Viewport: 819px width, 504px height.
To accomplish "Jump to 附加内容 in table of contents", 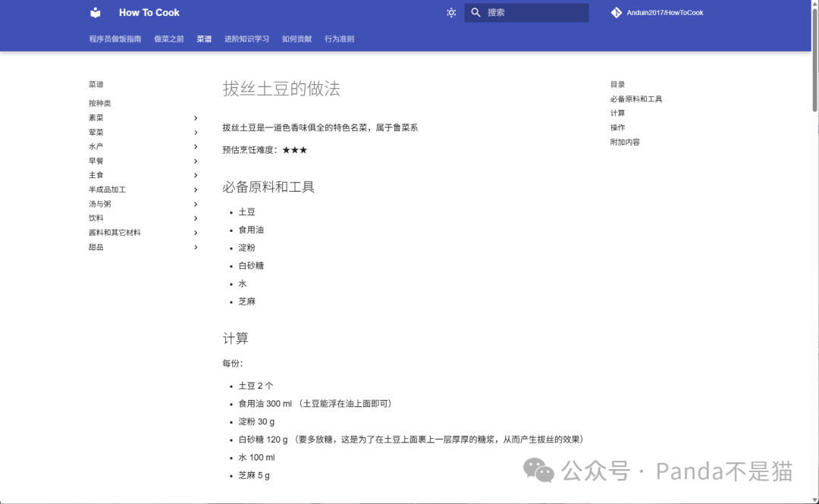I will pyautogui.click(x=625, y=142).
